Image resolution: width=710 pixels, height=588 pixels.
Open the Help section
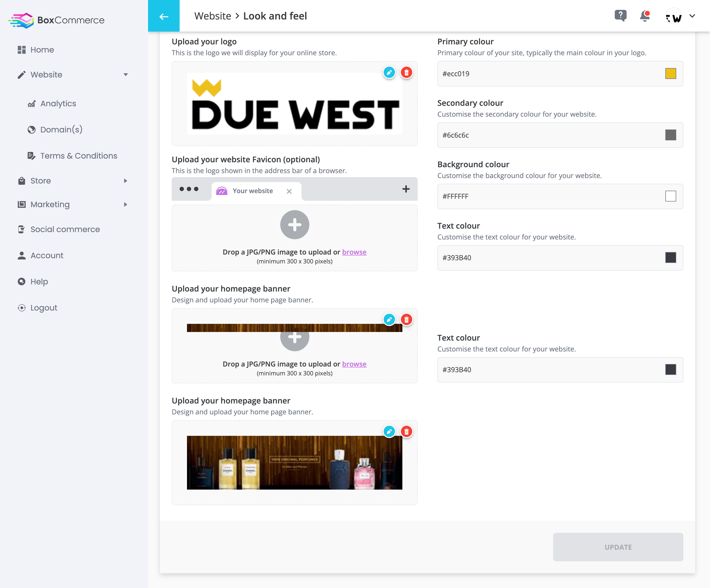(39, 281)
